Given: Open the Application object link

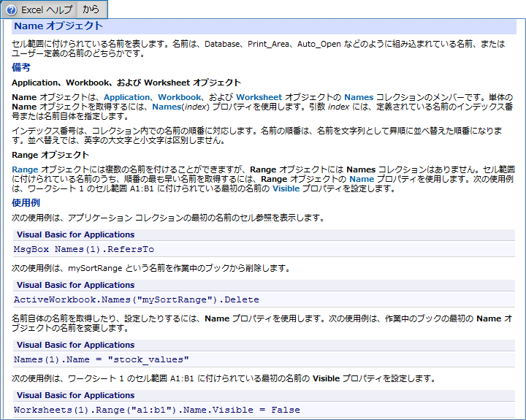Looking at the screenshot, I should tap(127, 97).
